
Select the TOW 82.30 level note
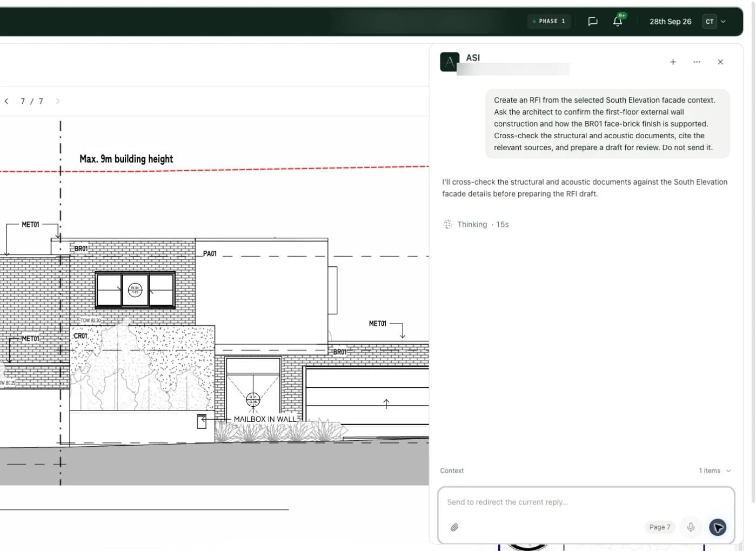pos(90,321)
